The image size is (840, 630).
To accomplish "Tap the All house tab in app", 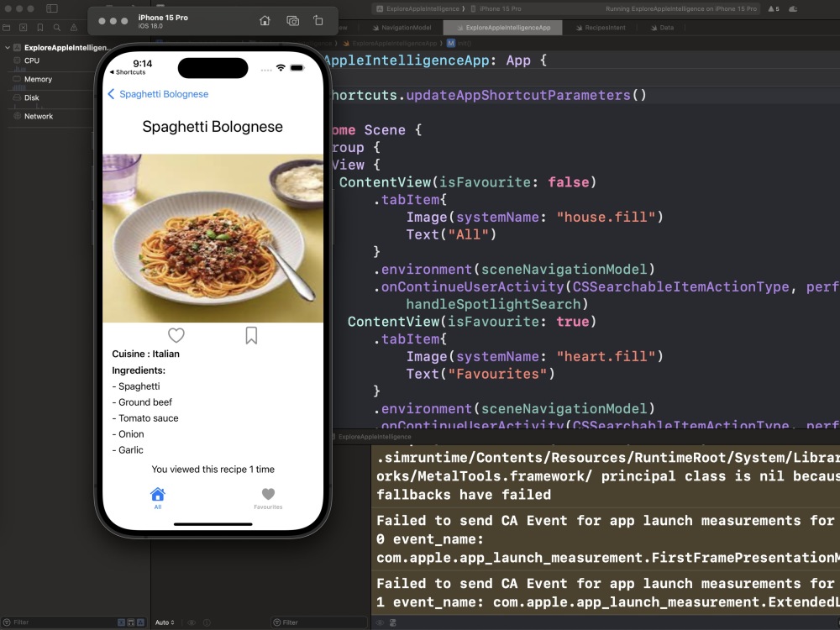I will [x=158, y=498].
